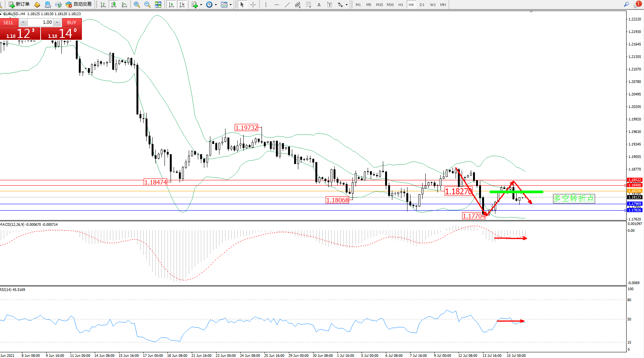Viewport: 644px width, 358px height.
Task: Click the zoom out magnifier icon
Action: [147, 5]
